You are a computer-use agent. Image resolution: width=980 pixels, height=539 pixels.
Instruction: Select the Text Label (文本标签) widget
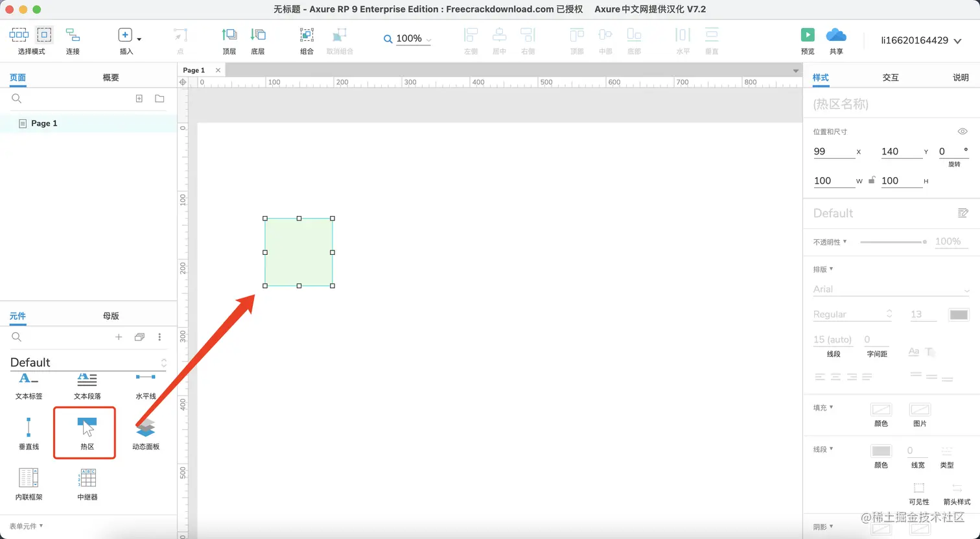pyautogui.click(x=29, y=387)
